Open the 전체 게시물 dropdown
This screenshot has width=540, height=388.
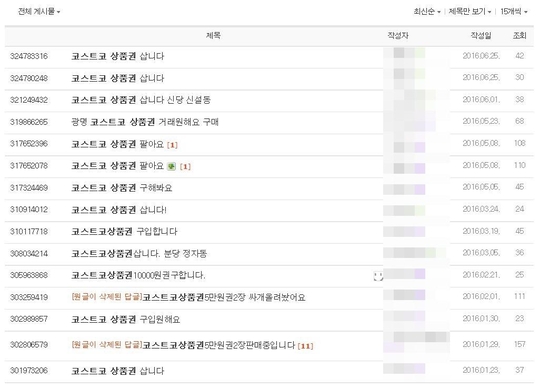[39, 12]
